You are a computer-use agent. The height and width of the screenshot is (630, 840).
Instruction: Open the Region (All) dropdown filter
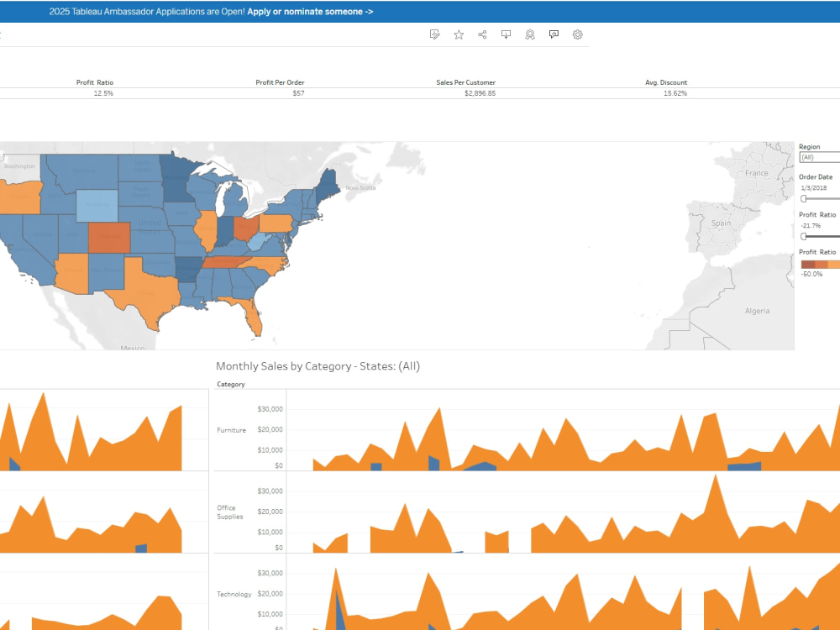click(820, 158)
